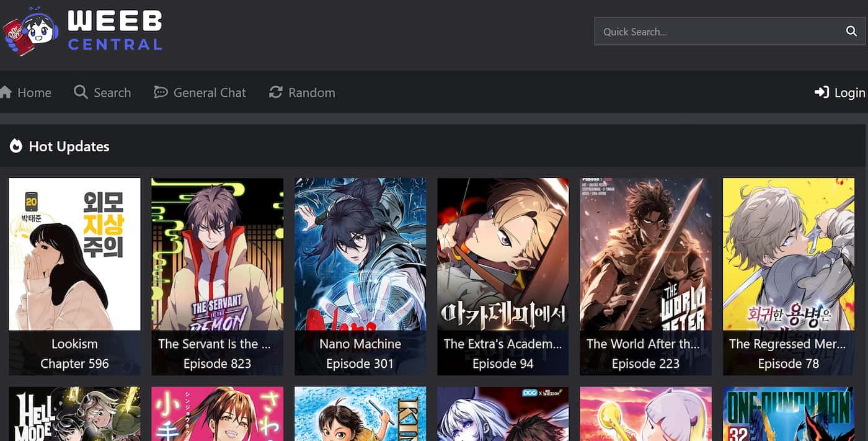The image size is (868, 441).
Task: Open Lookism Chapter 596
Action: (x=74, y=363)
